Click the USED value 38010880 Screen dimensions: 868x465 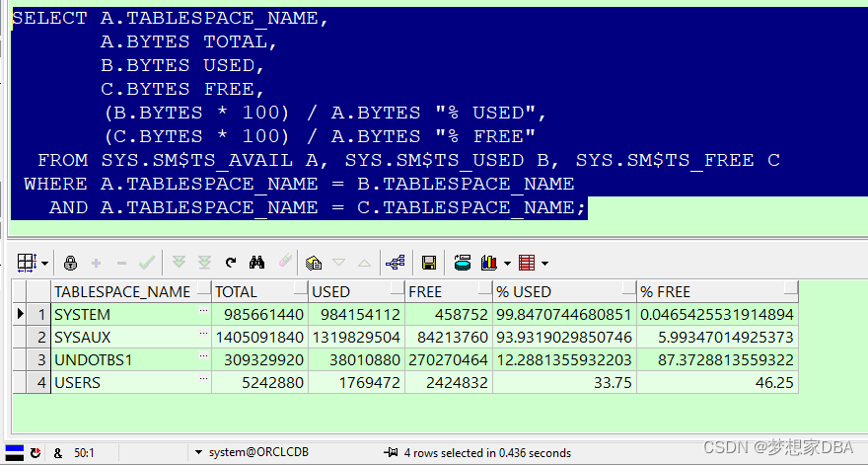click(356, 359)
